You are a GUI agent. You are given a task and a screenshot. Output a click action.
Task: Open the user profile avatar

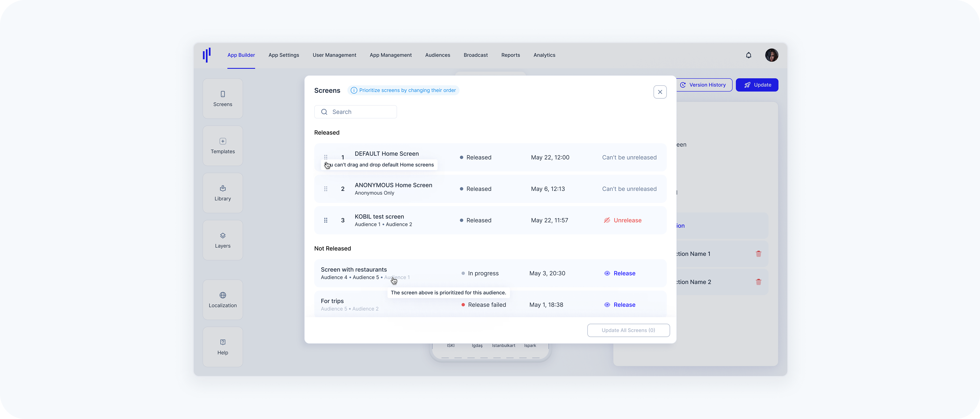(771, 55)
